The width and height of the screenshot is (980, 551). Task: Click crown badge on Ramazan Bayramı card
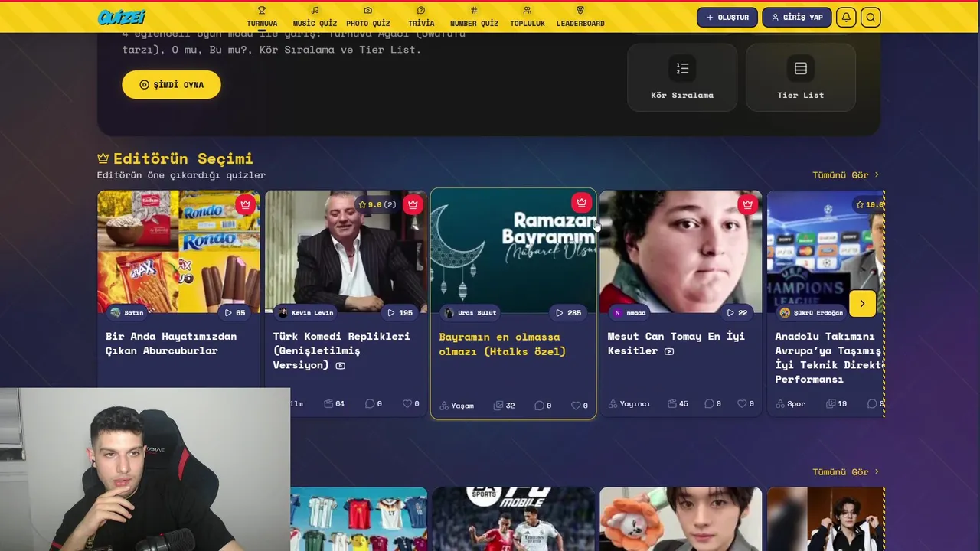(x=581, y=203)
